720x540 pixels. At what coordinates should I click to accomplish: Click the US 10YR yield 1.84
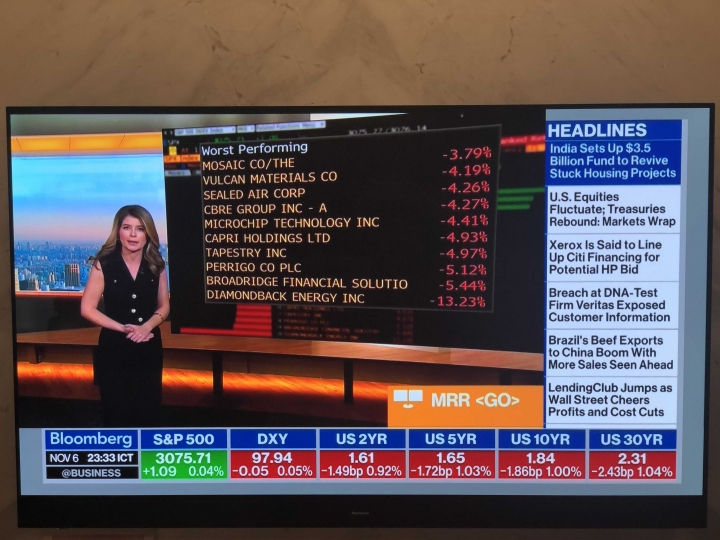point(540,458)
